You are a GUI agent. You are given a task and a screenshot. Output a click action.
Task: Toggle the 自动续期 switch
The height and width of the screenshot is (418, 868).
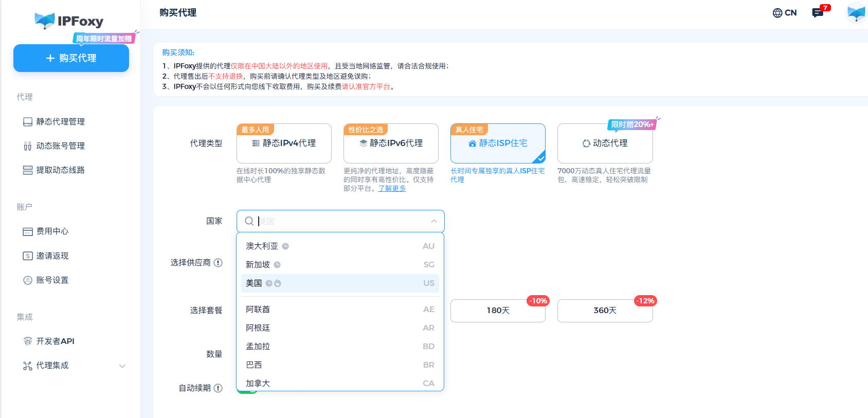click(247, 391)
